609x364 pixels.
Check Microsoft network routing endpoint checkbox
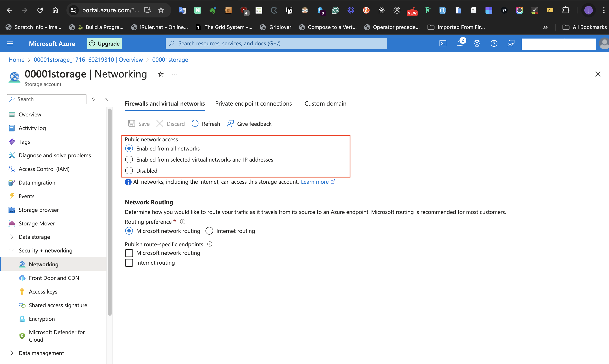coord(129,253)
